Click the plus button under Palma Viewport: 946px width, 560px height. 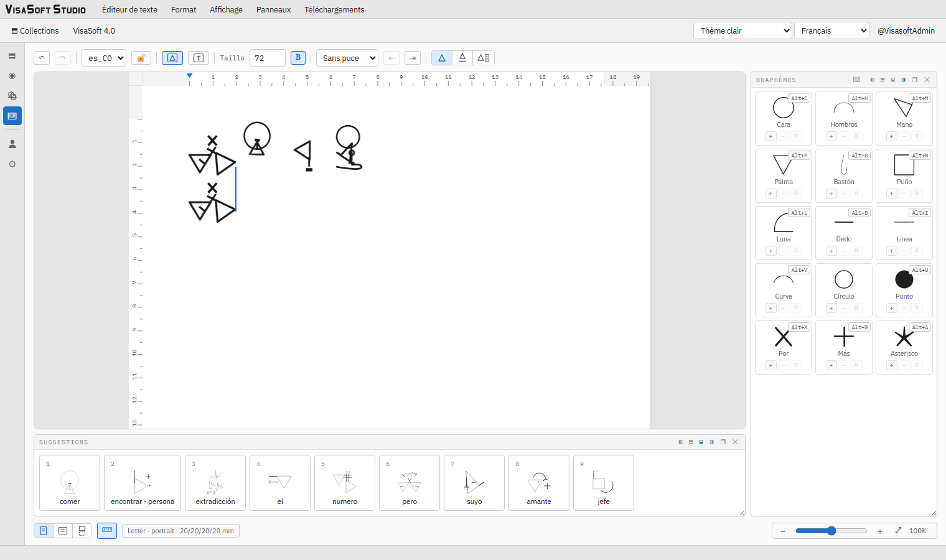click(x=771, y=194)
